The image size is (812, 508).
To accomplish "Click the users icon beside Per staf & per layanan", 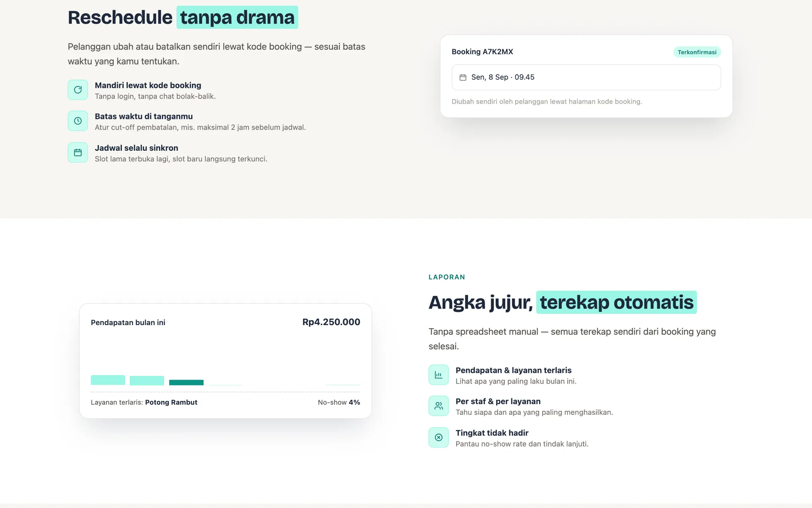I will [439, 406].
